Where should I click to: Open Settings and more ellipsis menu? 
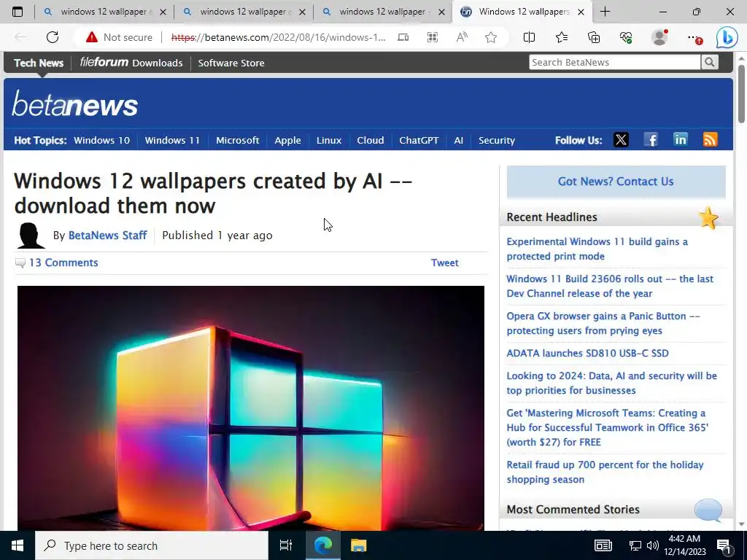click(694, 37)
